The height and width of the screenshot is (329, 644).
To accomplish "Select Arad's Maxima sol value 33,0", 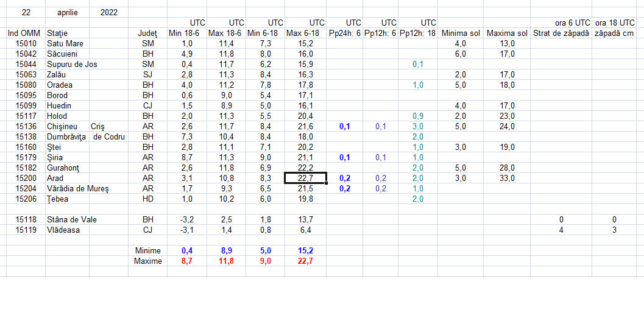I will point(508,179).
